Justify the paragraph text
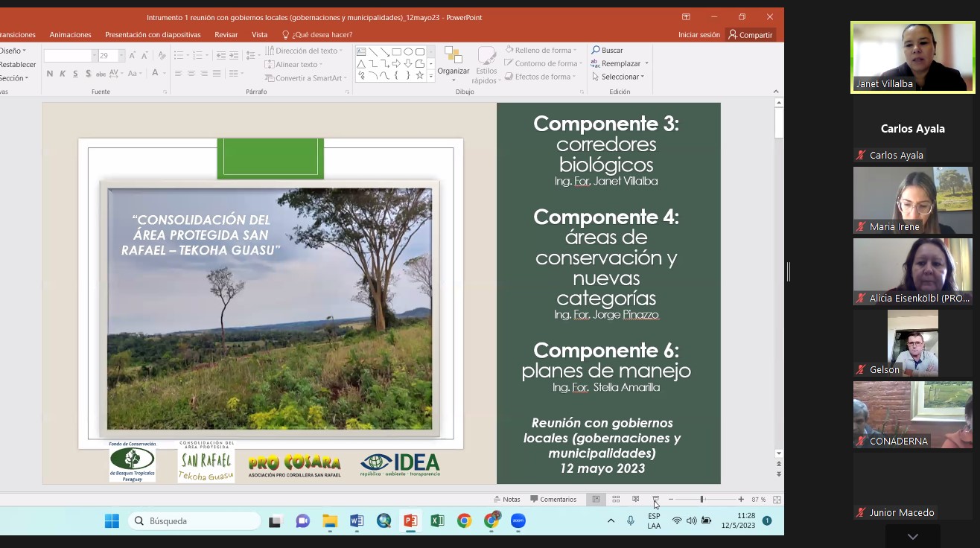 [217, 73]
